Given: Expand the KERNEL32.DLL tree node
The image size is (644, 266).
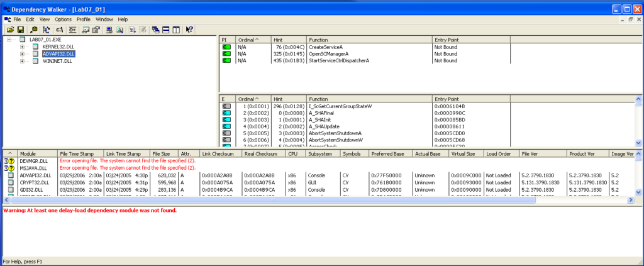Looking at the screenshot, I should coord(22,47).
